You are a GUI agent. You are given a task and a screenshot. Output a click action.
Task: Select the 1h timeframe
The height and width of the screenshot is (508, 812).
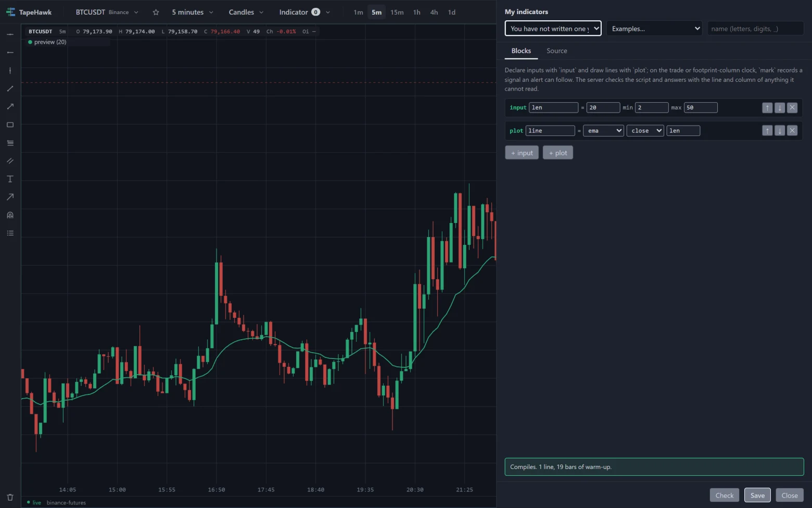(416, 12)
